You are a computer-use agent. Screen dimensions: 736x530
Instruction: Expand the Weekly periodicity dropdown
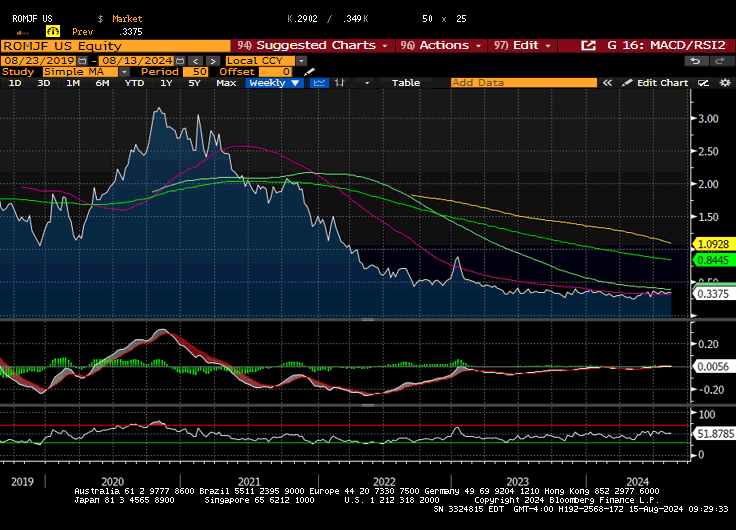274,83
